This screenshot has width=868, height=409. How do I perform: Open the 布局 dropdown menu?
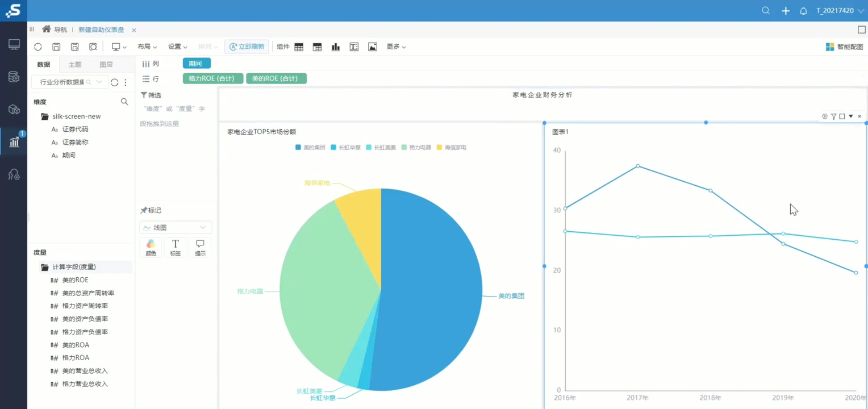(x=147, y=47)
